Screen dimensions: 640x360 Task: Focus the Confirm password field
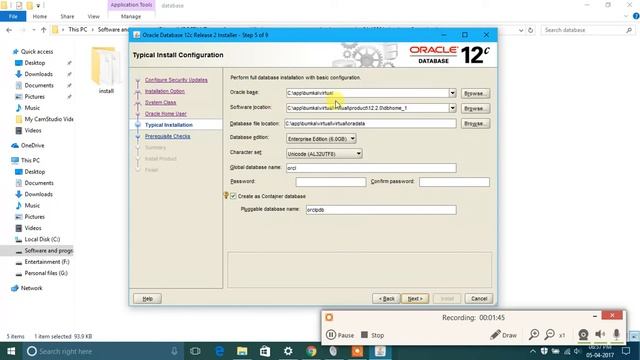pos(454,182)
